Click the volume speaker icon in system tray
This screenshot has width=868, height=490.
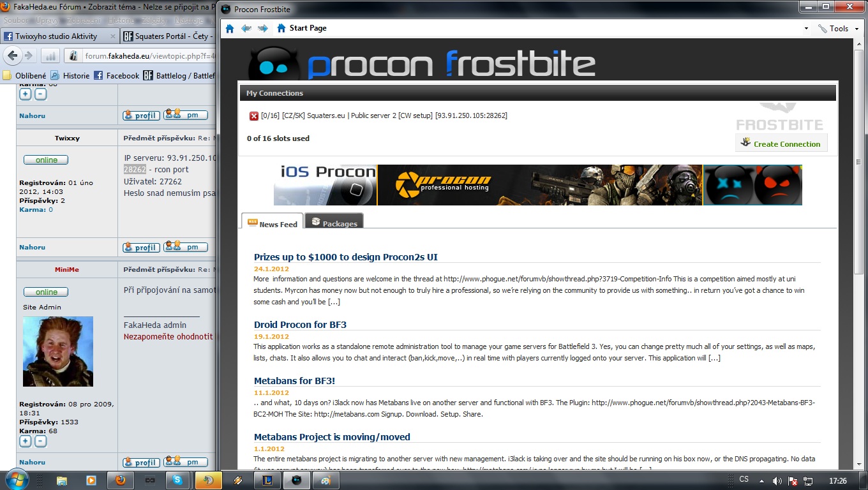tap(777, 480)
